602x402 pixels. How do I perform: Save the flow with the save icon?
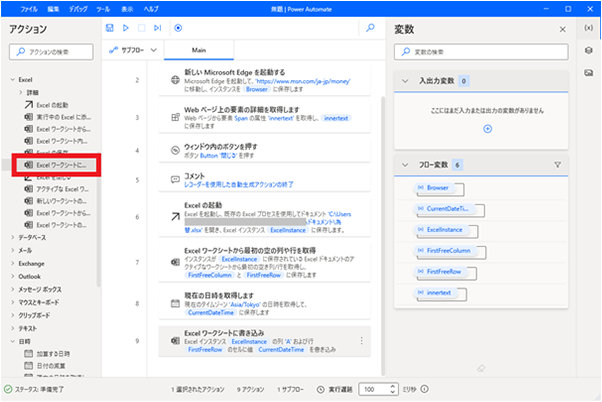click(x=109, y=28)
